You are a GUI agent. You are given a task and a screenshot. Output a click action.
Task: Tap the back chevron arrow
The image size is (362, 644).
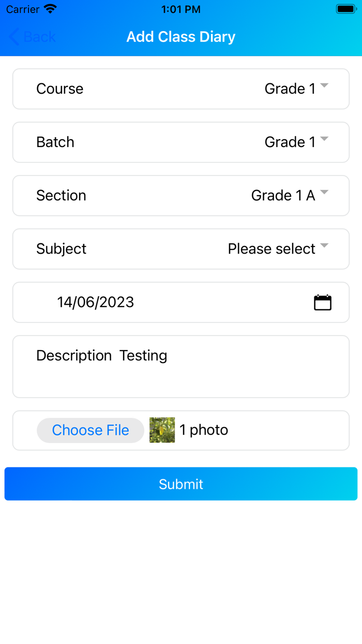coord(14,37)
